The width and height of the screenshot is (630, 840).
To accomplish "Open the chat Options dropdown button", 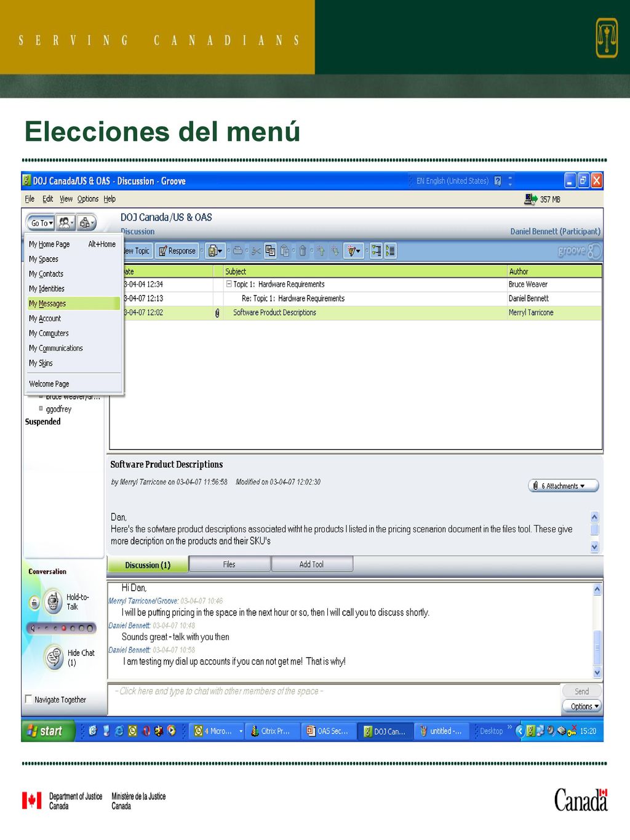I will coord(581,706).
